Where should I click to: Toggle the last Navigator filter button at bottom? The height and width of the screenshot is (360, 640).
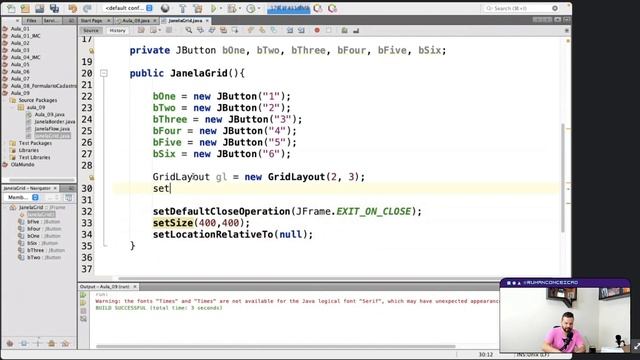coord(65,344)
